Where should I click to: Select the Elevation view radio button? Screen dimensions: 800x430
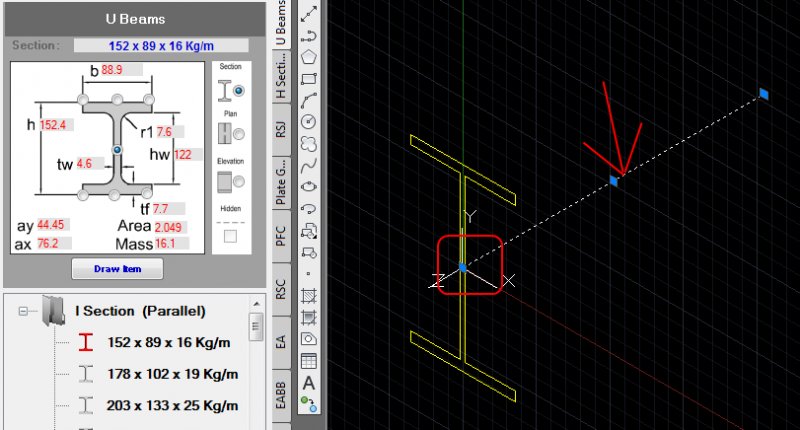(238, 182)
